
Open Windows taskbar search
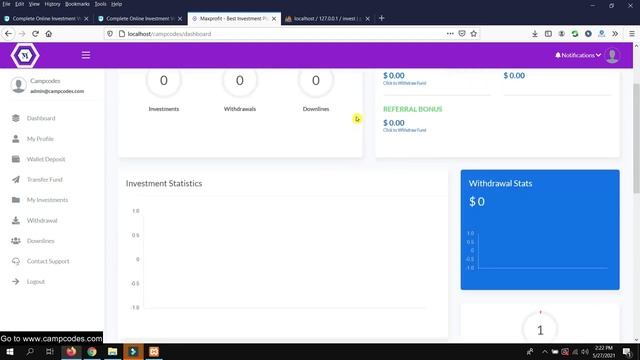tap(30, 351)
